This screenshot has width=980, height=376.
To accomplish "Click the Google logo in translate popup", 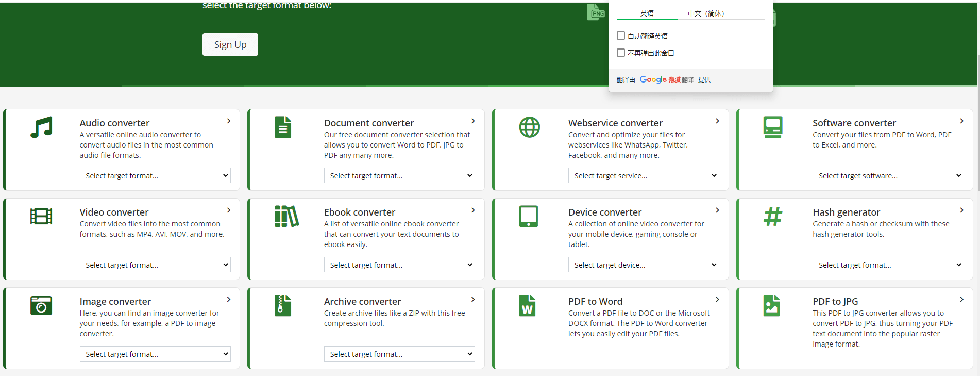I will 653,79.
